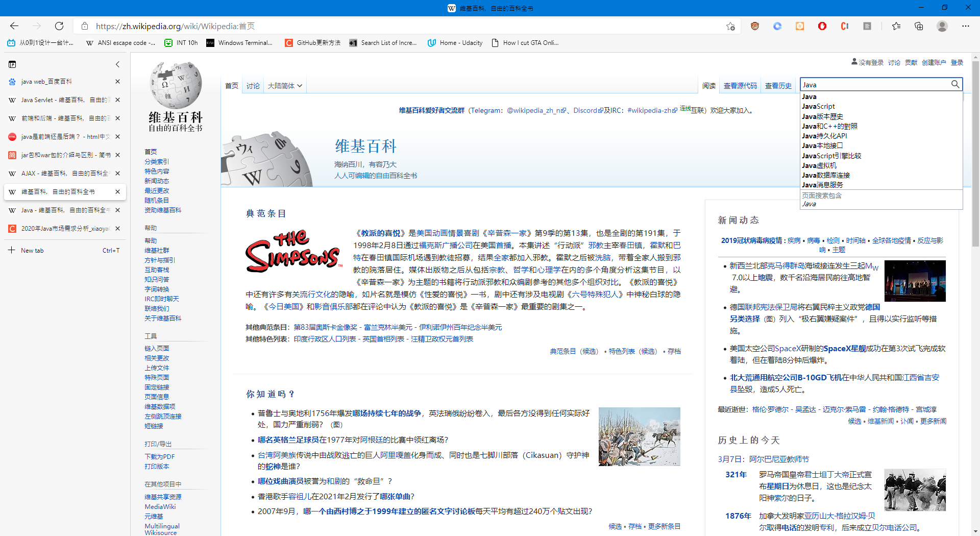Select the JavaScript suggestion in the search dropdown

818,106
